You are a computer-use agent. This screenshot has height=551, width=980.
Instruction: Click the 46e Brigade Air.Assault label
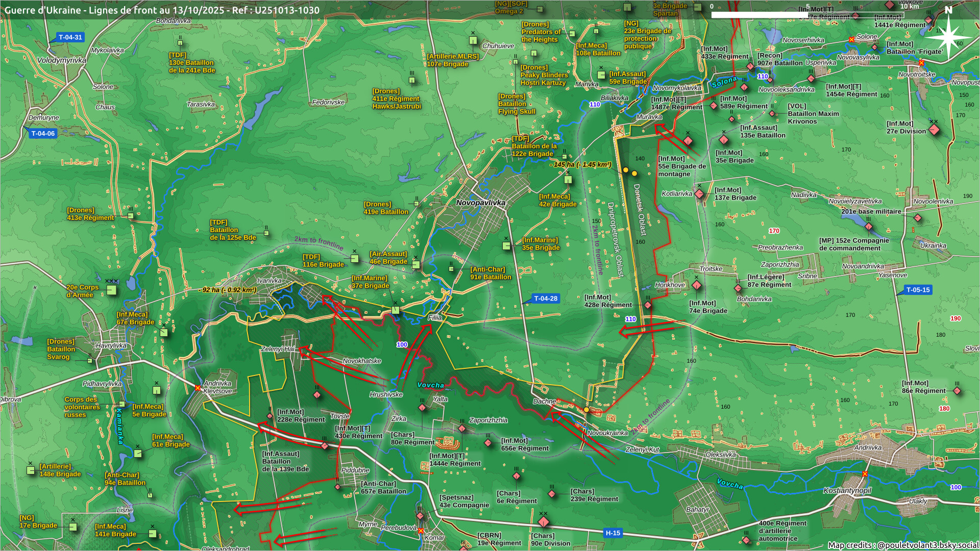[x=388, y=258]
